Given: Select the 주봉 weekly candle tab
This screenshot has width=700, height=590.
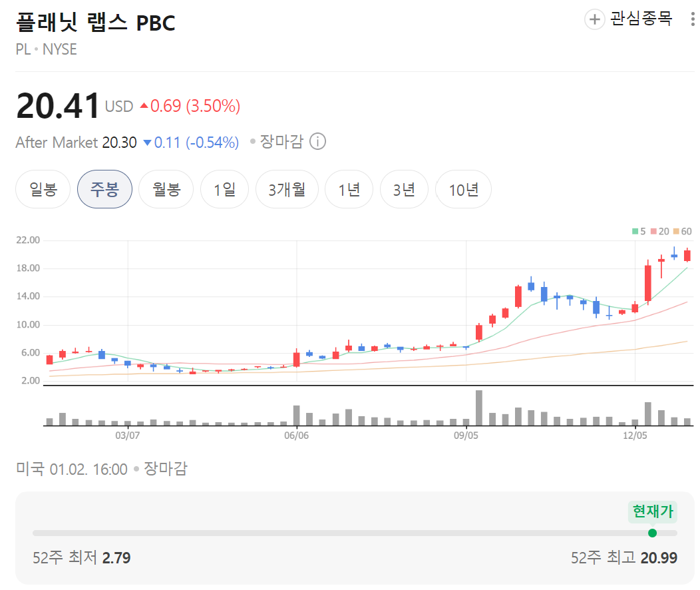Looking at the screenshot, I should (105, 189).
